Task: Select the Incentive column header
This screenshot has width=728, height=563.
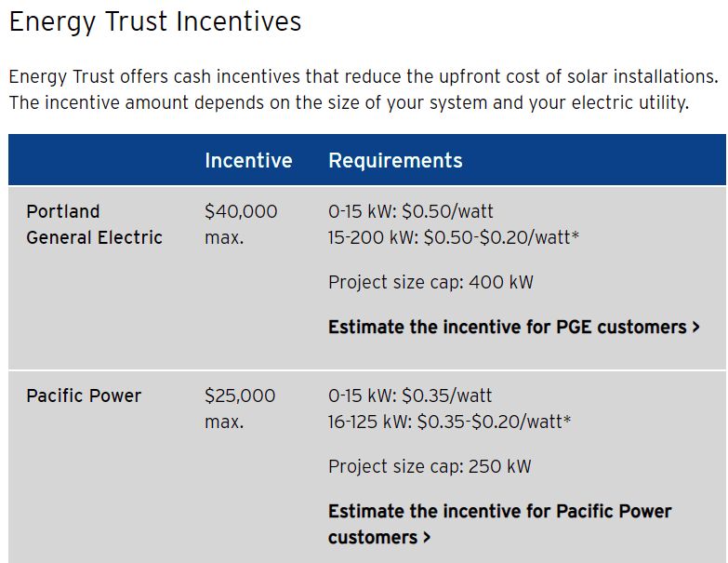Action: (x=248, y=160)
